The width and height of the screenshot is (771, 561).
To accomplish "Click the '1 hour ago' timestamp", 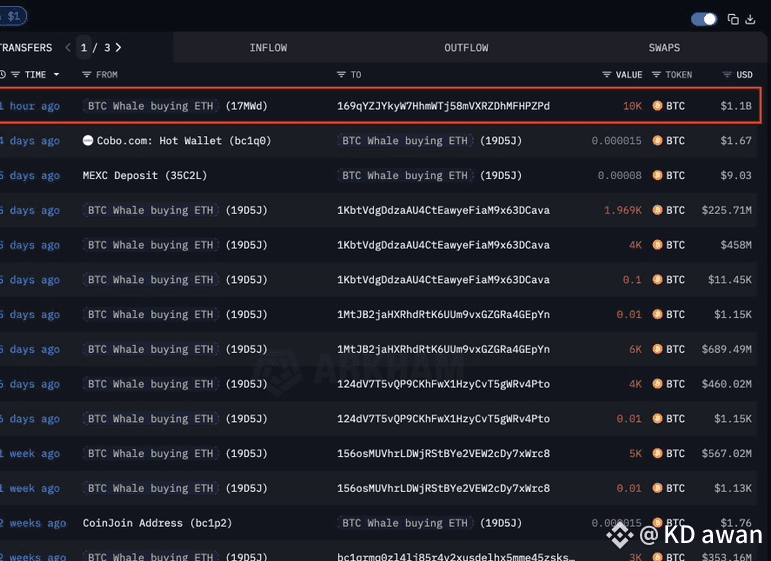I will coord(30,106).
